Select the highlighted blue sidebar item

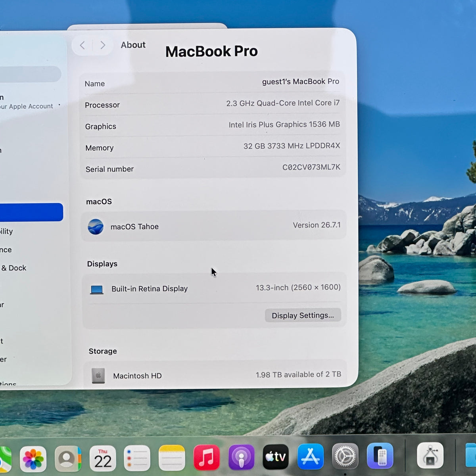31,212
